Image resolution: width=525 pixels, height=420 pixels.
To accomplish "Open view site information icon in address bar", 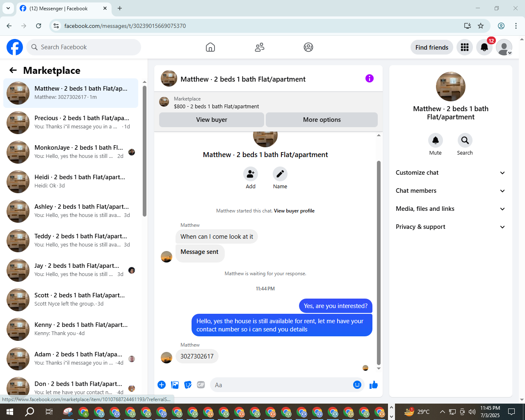I will 56,26.
